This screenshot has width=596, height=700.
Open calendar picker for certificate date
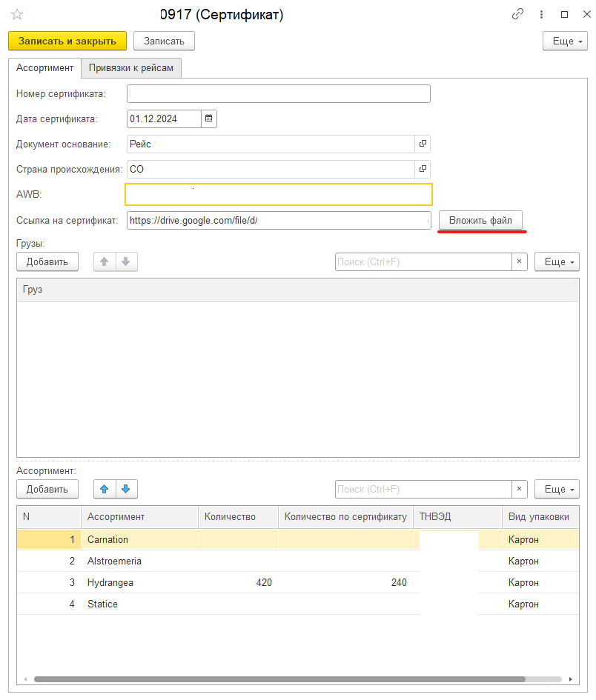click(x=208, y=119)
